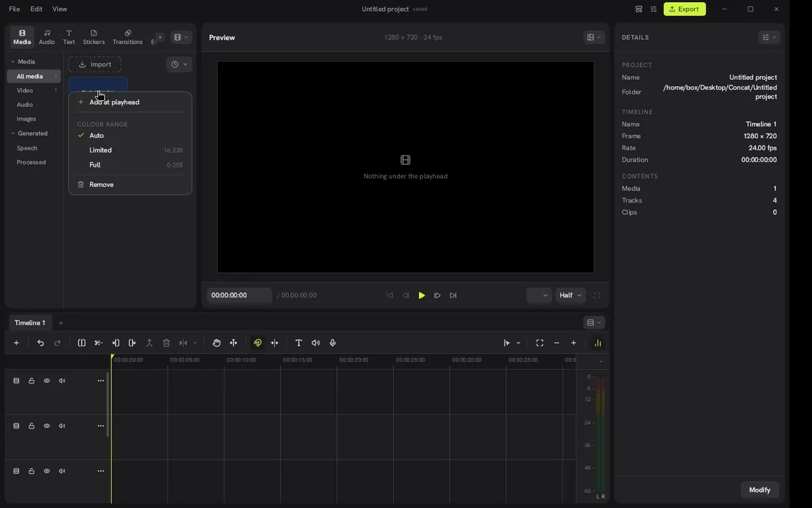Click the trim start to playhead icon
The width and height of the screenshot is (812, 508).
(x=116, y=343)
